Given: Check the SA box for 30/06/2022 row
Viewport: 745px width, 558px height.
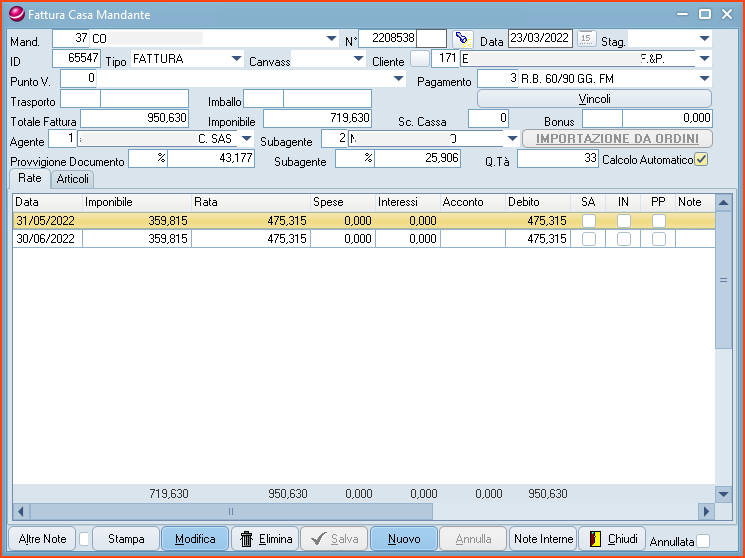Looking at the screenshot, I should point(589,239).
